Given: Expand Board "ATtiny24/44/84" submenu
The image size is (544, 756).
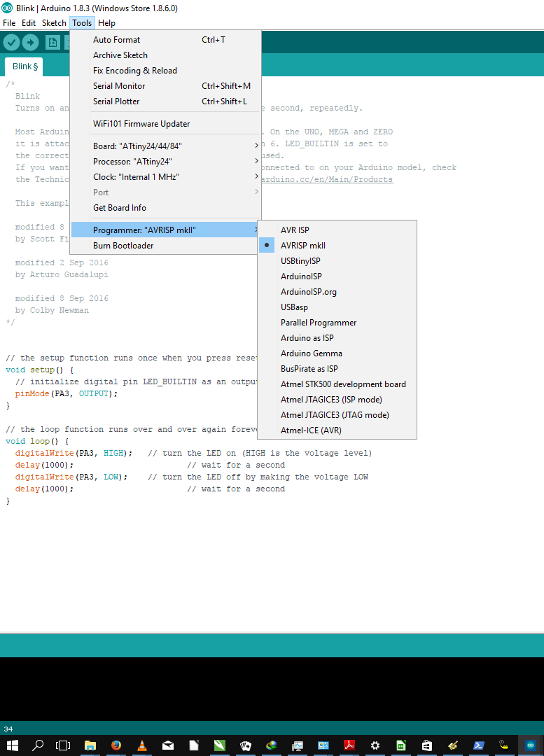Looking at the screenshot, I should tap(166, 146).
